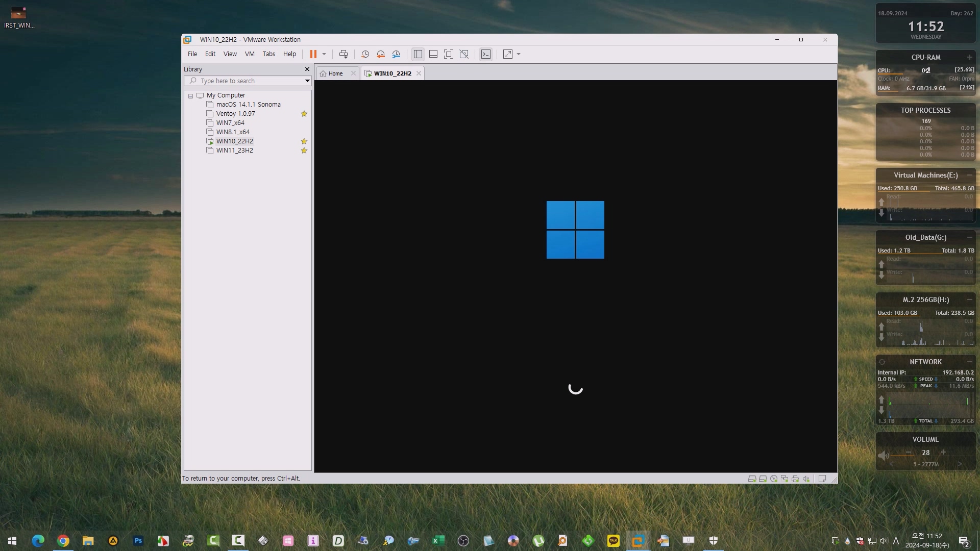Toggle the thumbnail bar view button
Viewport: 980px width, 551px height.
433,54
